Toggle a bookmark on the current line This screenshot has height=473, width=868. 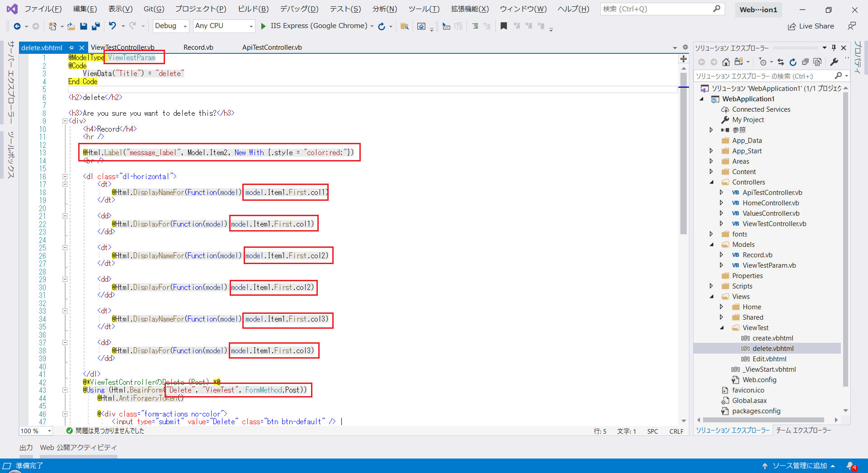[504, 26]
